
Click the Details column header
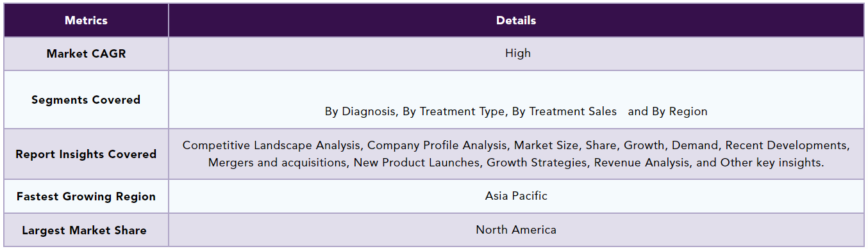click(516, 20)
